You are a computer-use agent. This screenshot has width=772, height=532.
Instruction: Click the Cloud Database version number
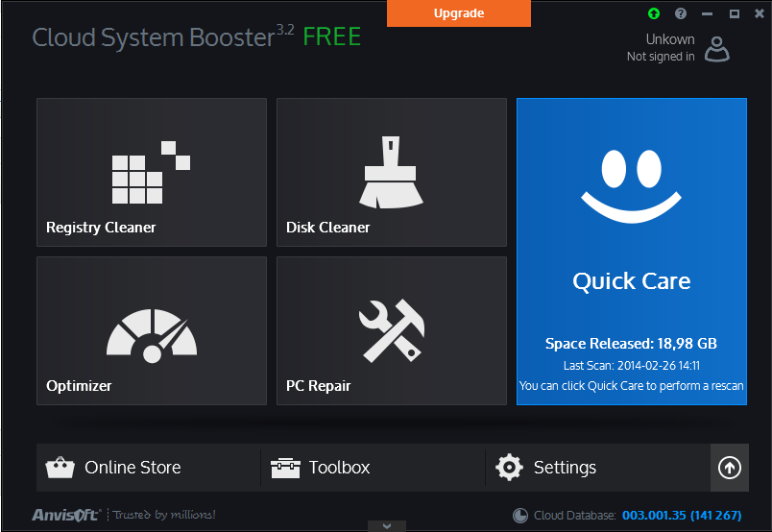tap(682, 516)
